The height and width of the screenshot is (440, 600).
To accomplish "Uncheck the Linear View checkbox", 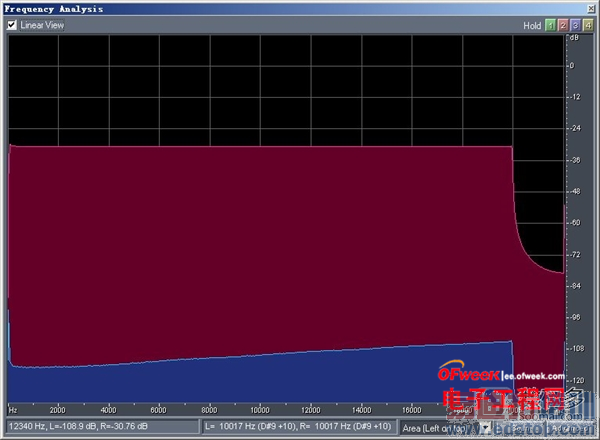I will coord(12,25).
